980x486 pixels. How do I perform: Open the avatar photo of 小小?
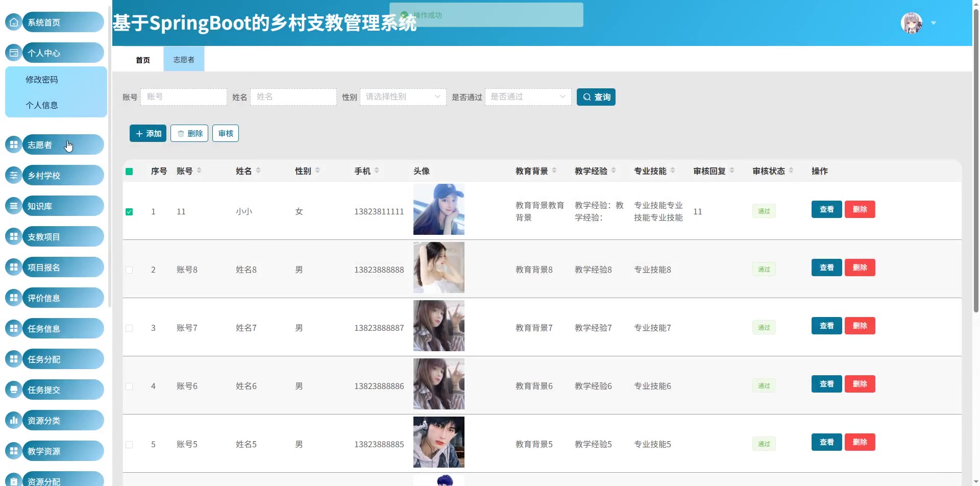coord(439,209)
